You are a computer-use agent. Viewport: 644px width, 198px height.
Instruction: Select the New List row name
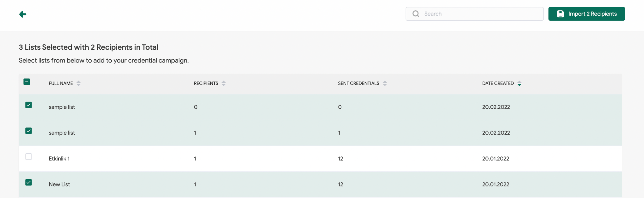click(59, 184)
